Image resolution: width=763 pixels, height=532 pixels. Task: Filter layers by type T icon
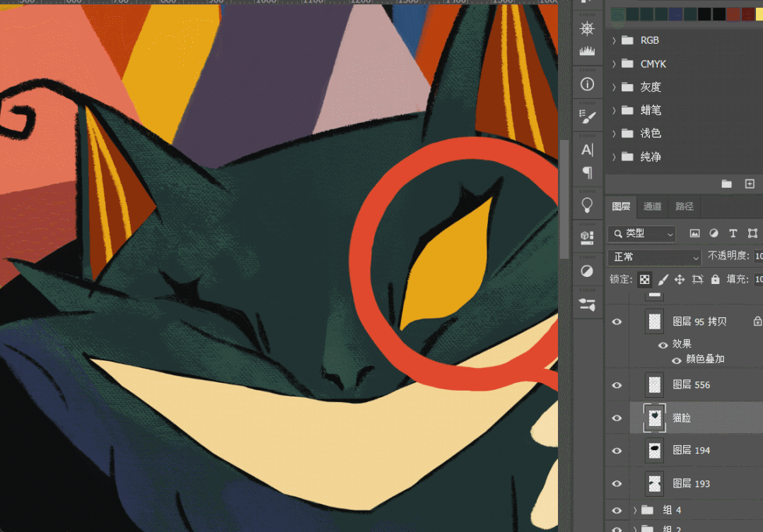733,233
